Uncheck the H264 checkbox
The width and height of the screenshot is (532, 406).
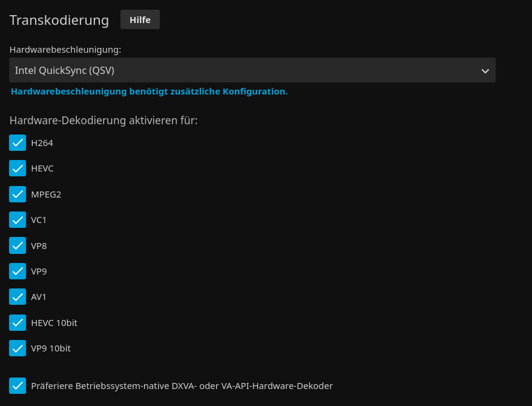pyautogui.click(x=18, y=142)
